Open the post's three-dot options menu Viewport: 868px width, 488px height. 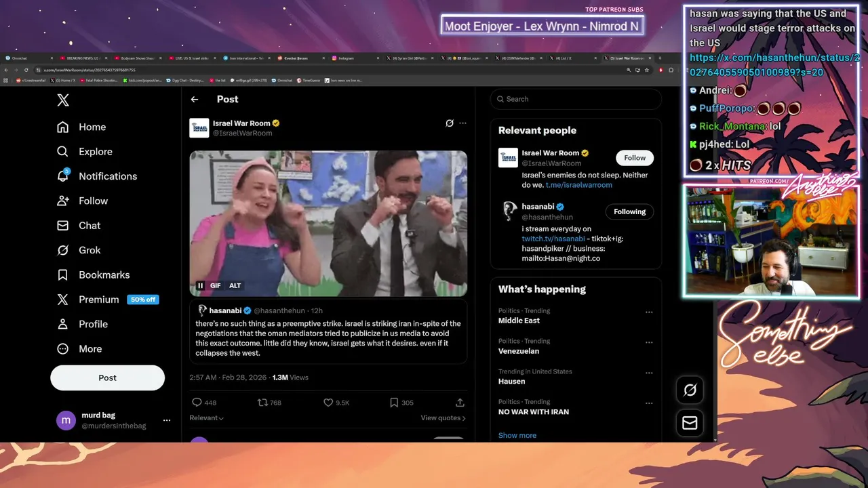(x=462, y=123)
